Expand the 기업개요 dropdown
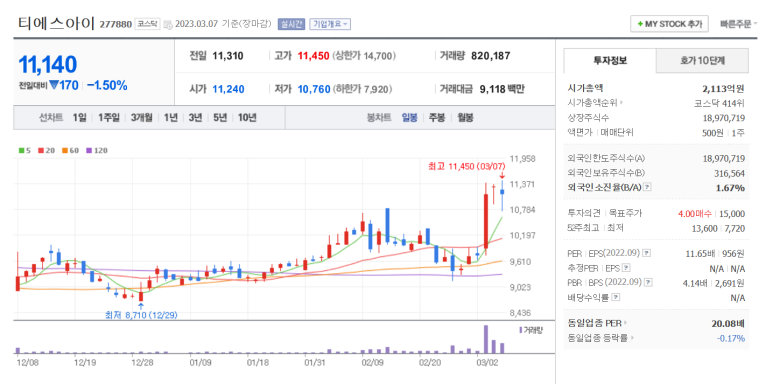This screenshot has height=384, width=773. pyautogui.click(x=330, y=24)
